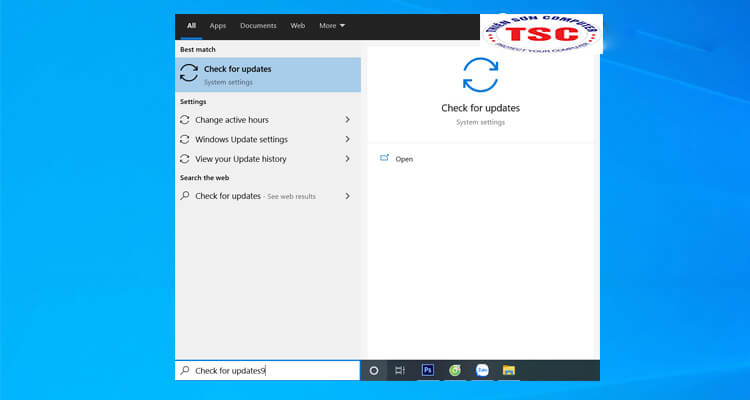Open Photoshop from the taskbar

(428, 370)
